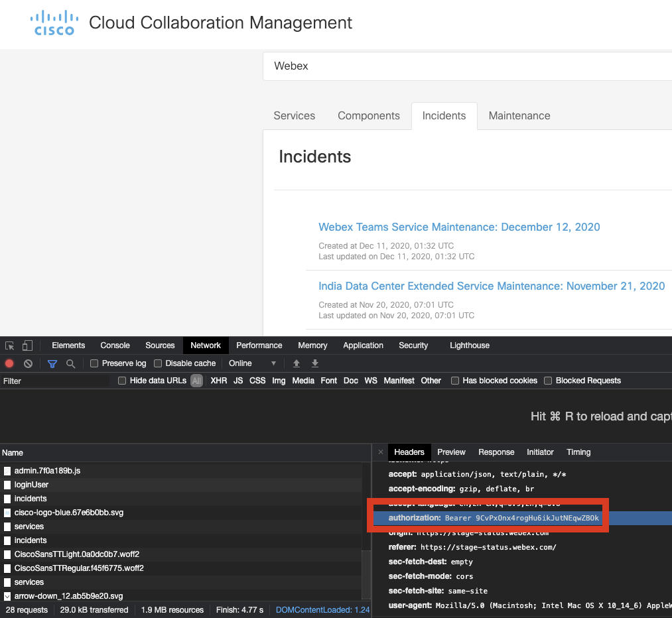This screenshot has width=672, height=618.
Task: Switch to the Security DevTools tab
Action: 413,345
